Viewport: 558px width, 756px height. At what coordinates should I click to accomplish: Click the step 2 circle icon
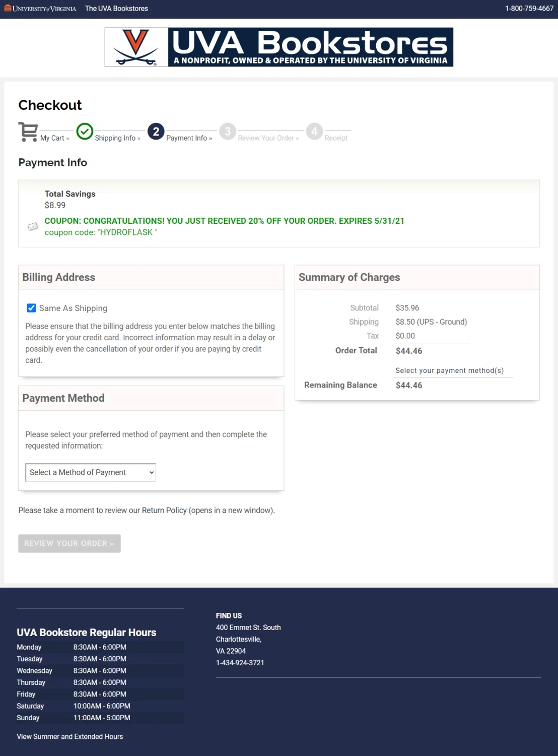tap(156, 132)
